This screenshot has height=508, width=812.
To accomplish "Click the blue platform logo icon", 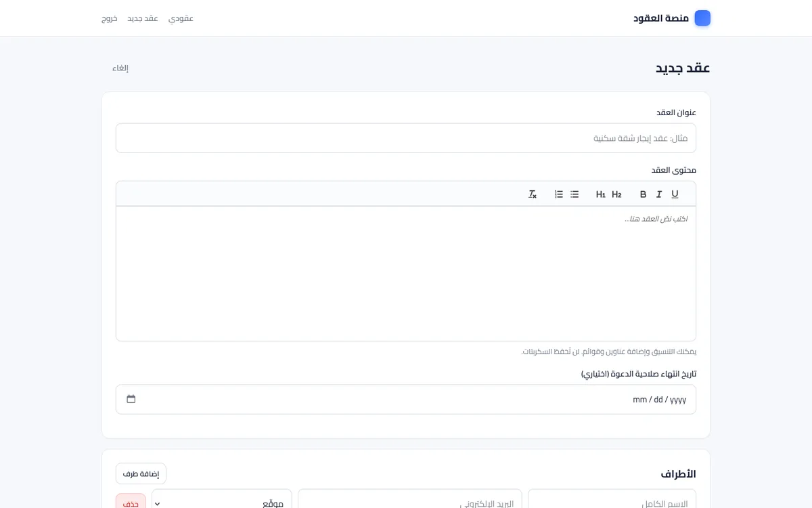I will coord(702,18).
